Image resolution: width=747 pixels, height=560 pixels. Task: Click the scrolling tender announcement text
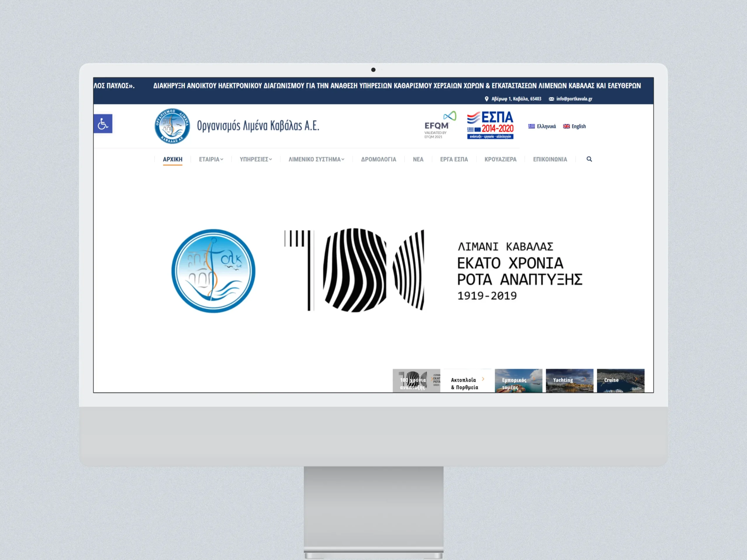(x=397, y=86)
